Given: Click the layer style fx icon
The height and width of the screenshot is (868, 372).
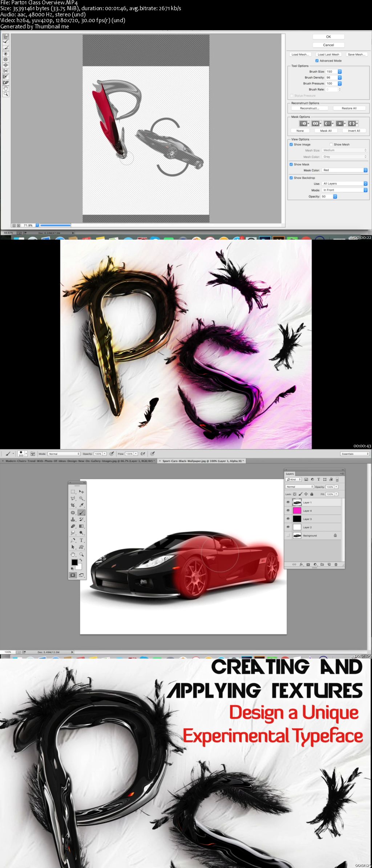Looking at the screenshot, I should click(x=301, y=564).
